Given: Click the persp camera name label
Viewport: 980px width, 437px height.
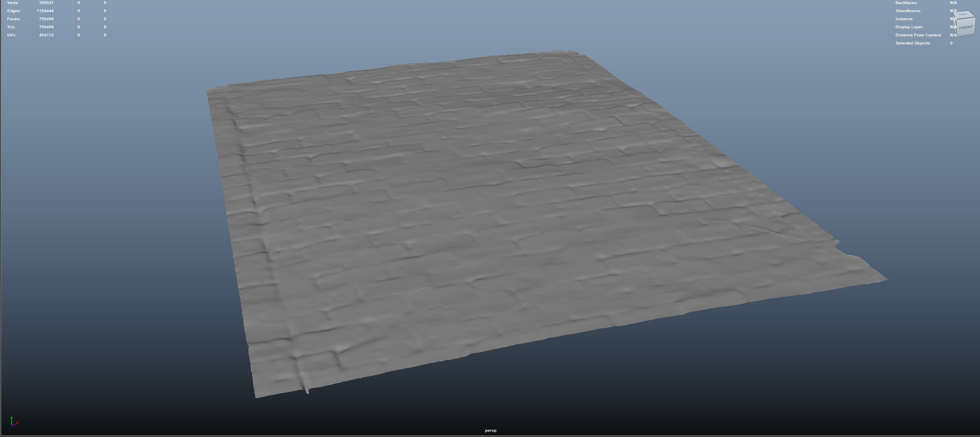Looking at the screenshot, I should coord(490,431).
